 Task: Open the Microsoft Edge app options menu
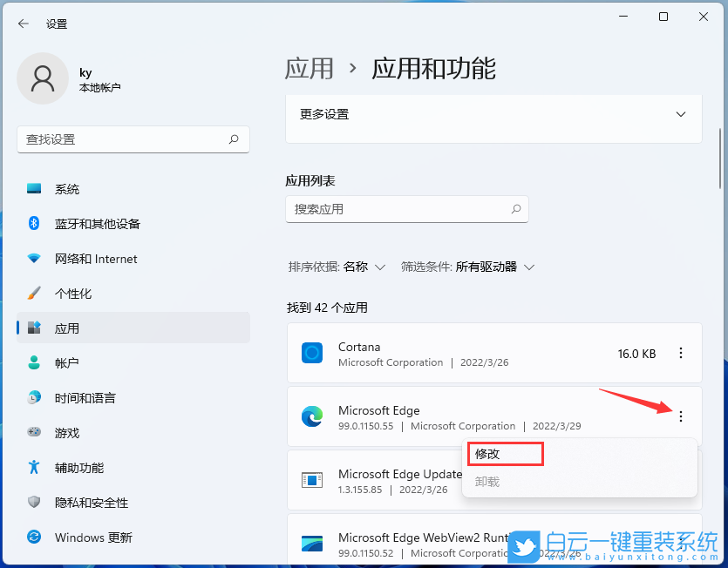coord(681,416)
